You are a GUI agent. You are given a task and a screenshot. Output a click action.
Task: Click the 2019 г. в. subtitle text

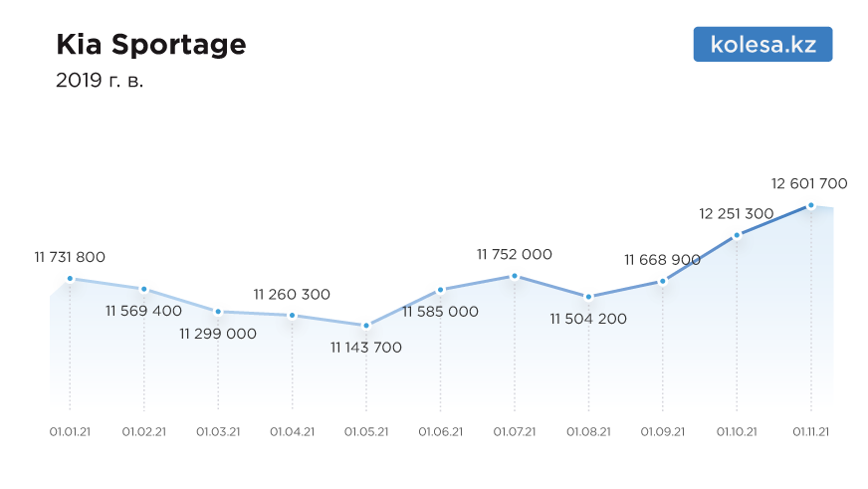click(x=100, y=81)
